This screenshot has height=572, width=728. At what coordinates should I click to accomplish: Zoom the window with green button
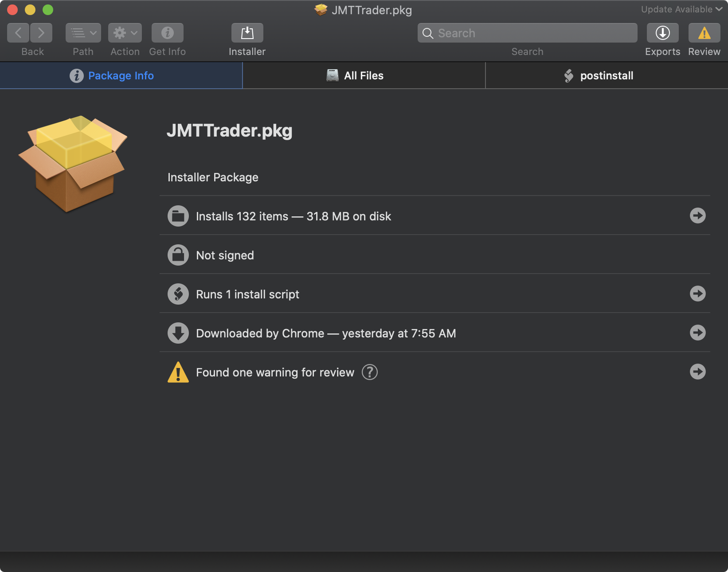coord(48,9)
